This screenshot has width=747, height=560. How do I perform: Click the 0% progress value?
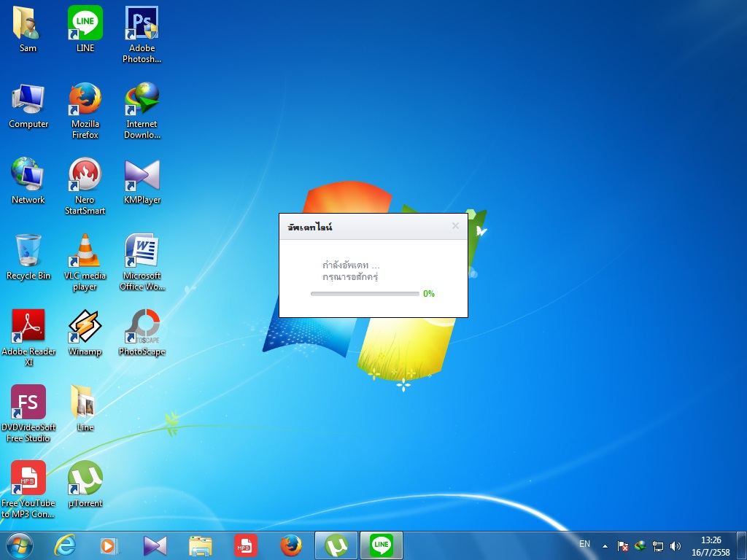pyautogui.click(x=429, y=294)
